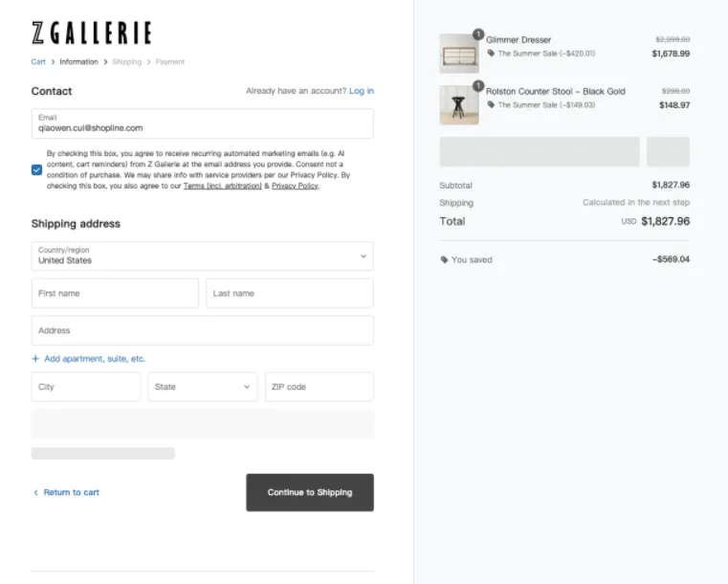This screenshot has width=728, height=584.
Task: Click the Z Gallerie logo
Action: [92, 34]
